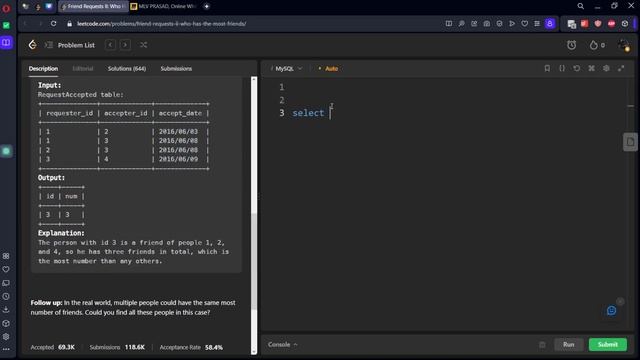Open the third pinned blue browser tab
Screen dimensions: 640x360
pos(49,7)
